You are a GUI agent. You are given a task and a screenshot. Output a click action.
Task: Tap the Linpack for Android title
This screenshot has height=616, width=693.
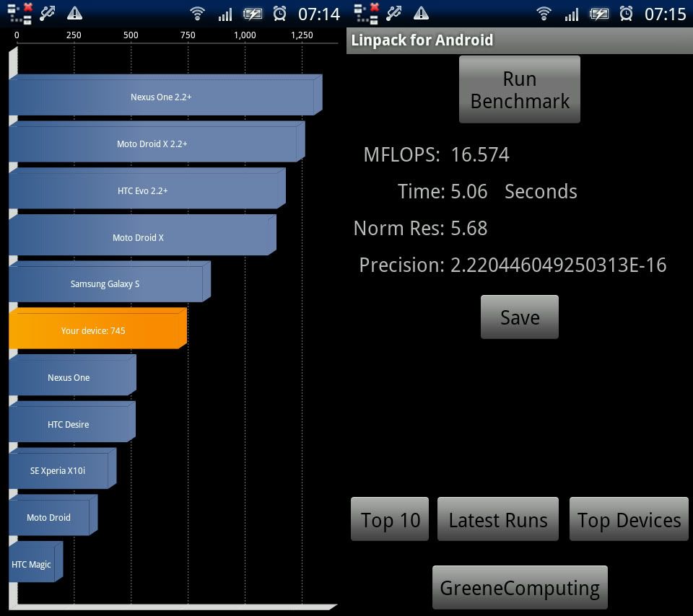coord(422,40)
